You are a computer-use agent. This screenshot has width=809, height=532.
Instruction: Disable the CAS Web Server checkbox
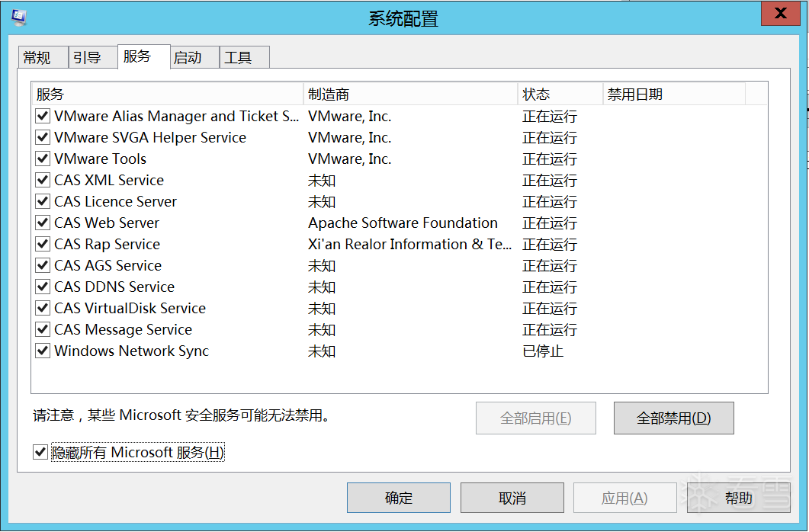point(43,223)
